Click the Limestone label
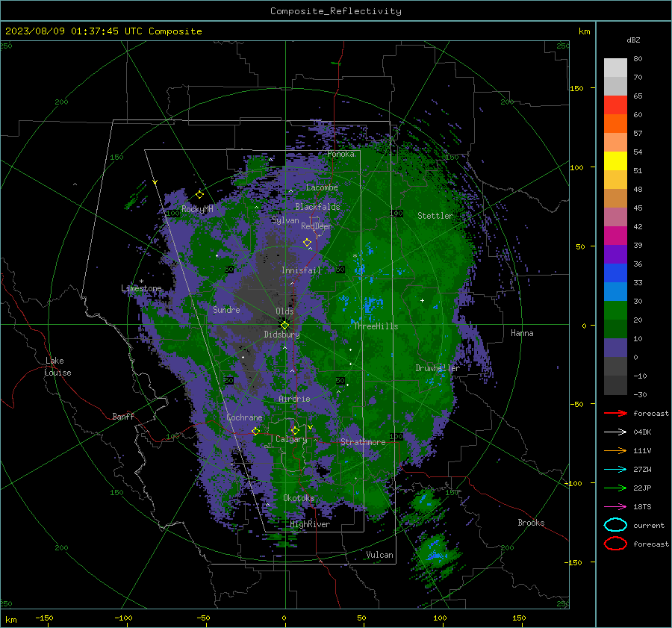 coord(141,288)
